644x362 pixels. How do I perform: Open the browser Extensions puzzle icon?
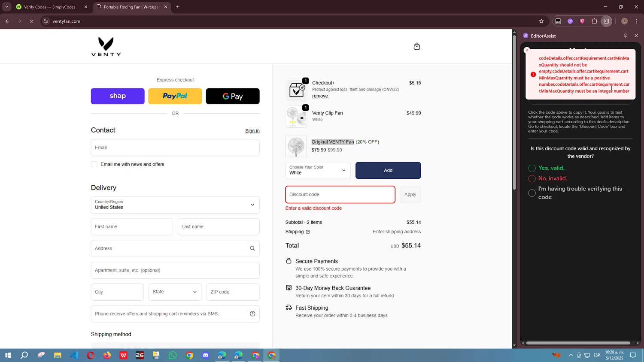[x=595, y=21]
